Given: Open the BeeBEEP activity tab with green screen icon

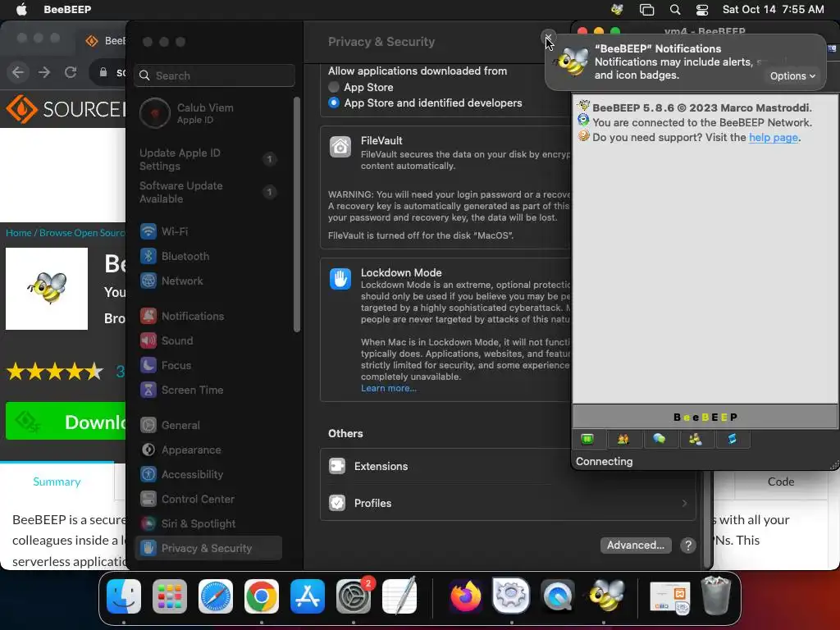Looking at the screenshot, I should pos(587,440).
